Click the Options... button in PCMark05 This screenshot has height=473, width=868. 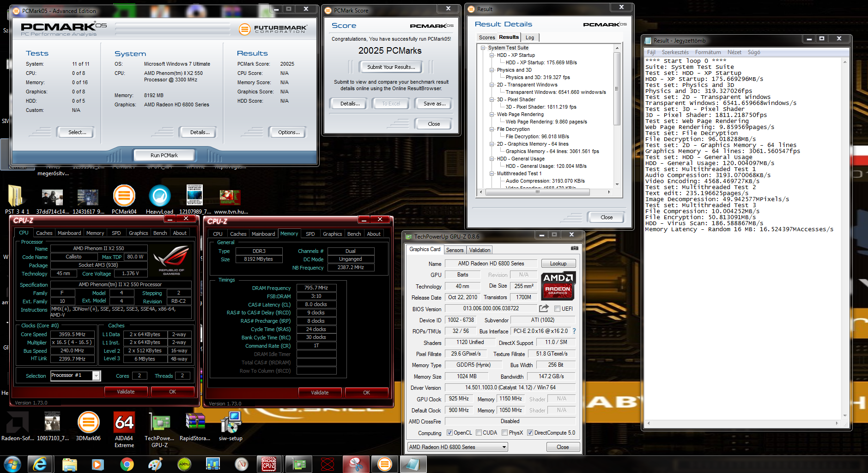point(289,132)
